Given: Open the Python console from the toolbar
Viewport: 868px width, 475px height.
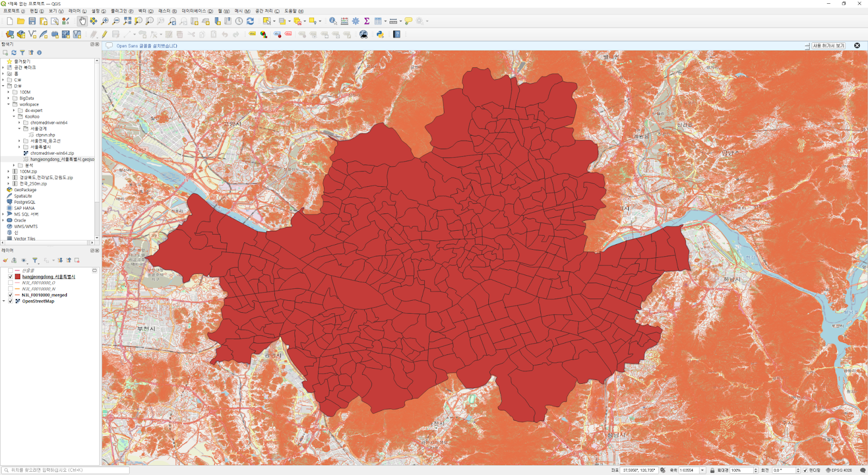Looking at the screenshot, I should point(380,34).
